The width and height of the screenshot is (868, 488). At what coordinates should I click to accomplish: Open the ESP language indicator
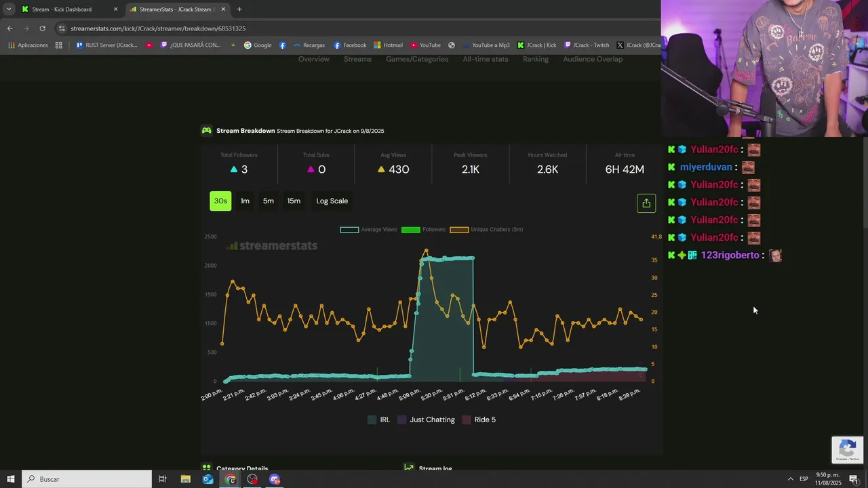coord(804,479)
